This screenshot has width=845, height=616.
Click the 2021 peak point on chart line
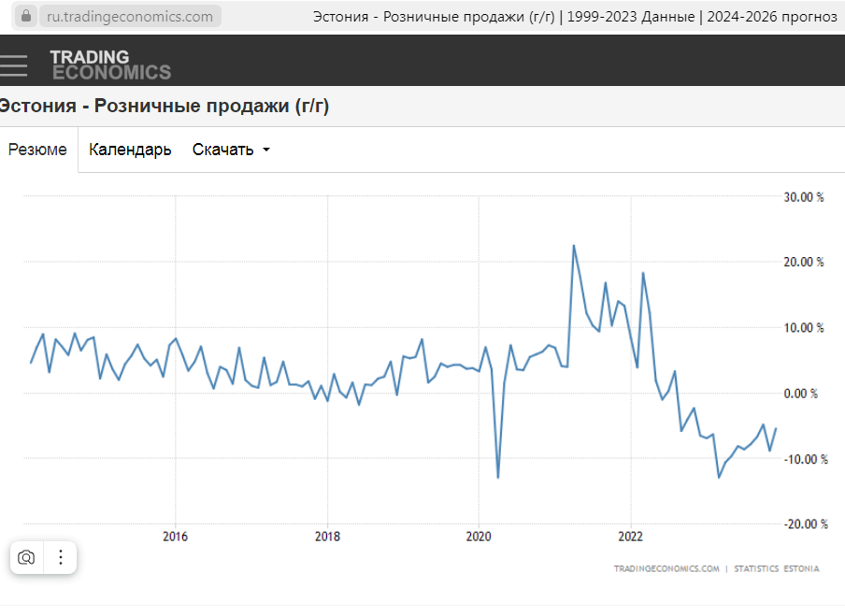coord(573,246)
